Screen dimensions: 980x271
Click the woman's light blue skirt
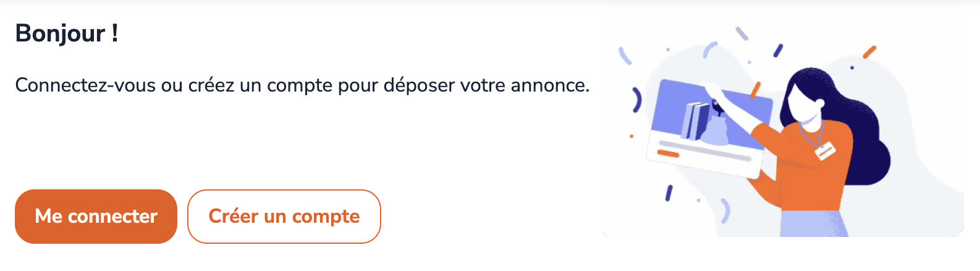click(x=813, y=223)
